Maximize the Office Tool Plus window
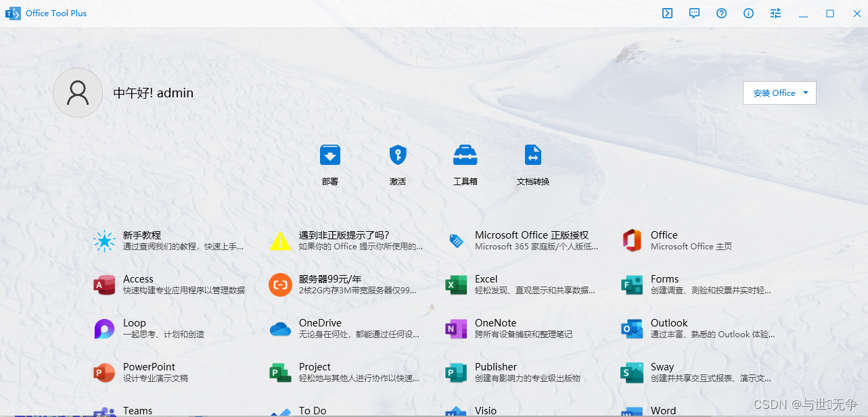 point(830,13)
